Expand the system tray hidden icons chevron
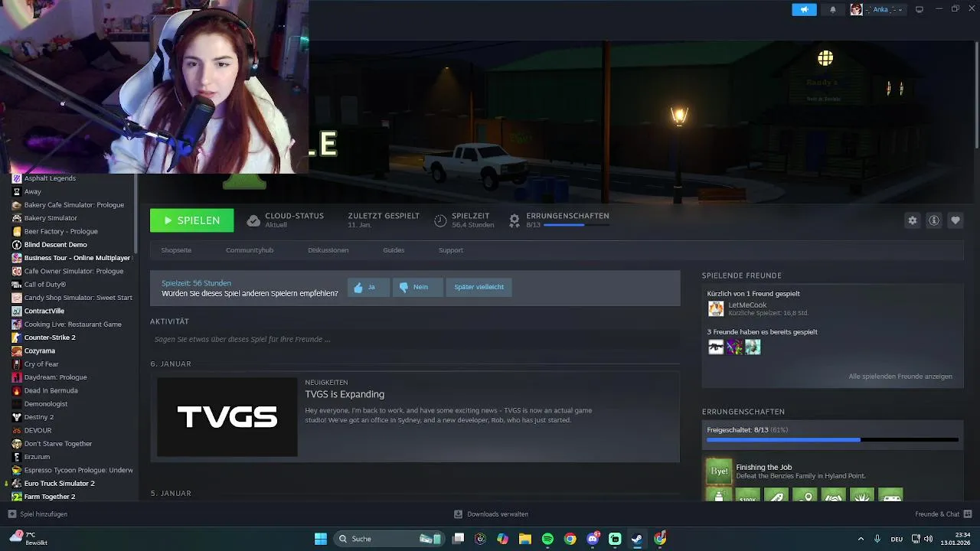 861,539
